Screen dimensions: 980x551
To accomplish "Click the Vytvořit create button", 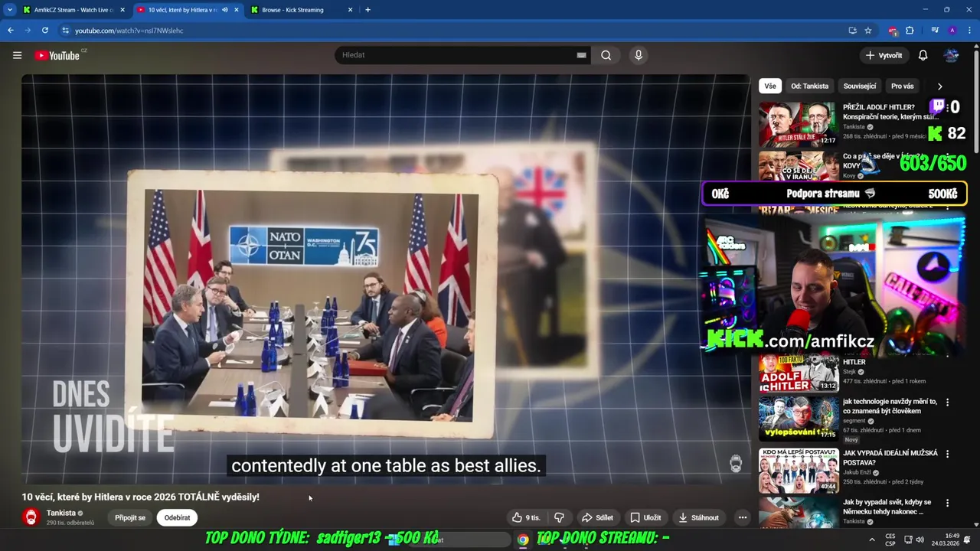I will (x=884, y=55).
